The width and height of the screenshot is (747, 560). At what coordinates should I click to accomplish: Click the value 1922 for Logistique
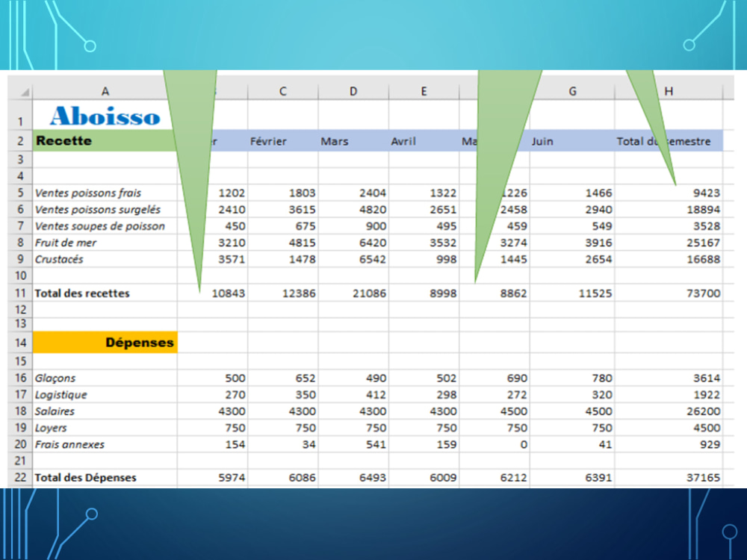(x=707, y=395)
